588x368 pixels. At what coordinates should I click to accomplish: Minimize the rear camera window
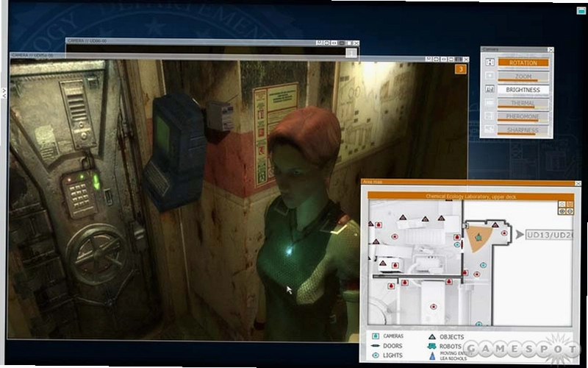pos(342,43)
